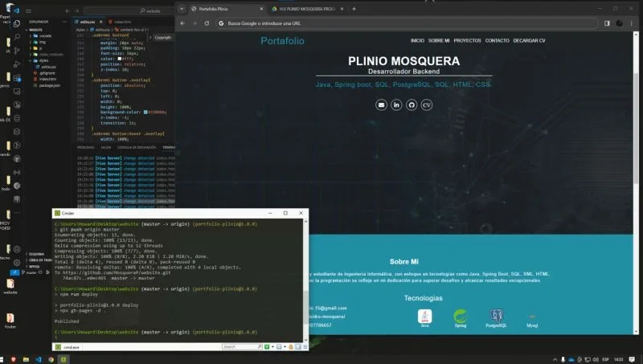The image size is (643, 364).
Task: Open the Extensions view in VS Code
Action: tap(17, 77)
